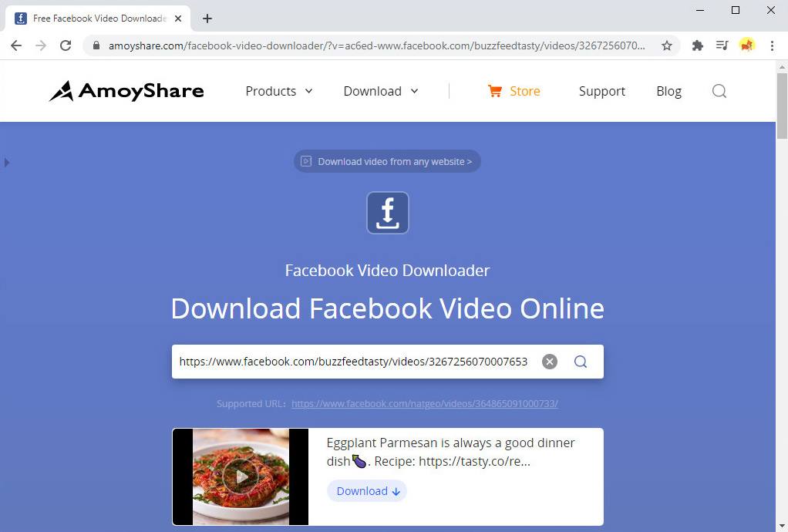This screenshot has height=532, width=788.
Task: Click the Eggplant Parmesan video title text
Action: (x=450, y=452)
